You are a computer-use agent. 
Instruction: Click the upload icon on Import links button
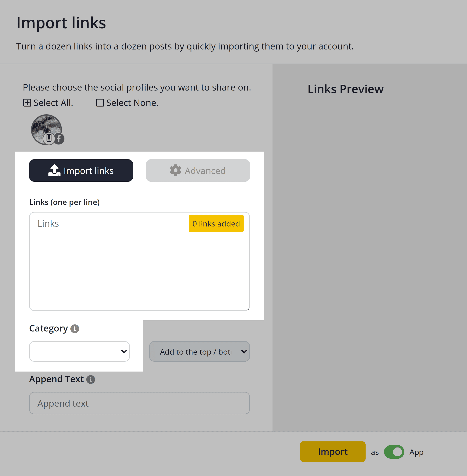(x=54, y=170)
